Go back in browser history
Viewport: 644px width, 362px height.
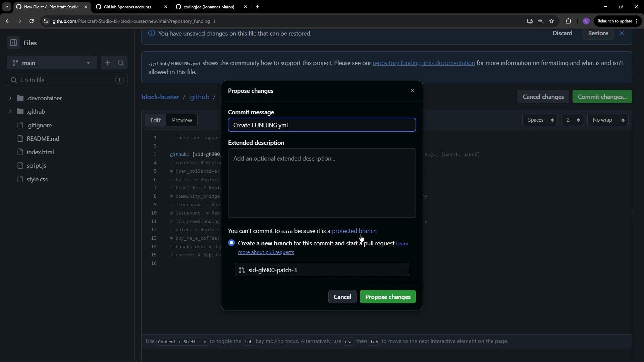pos(7,21)
